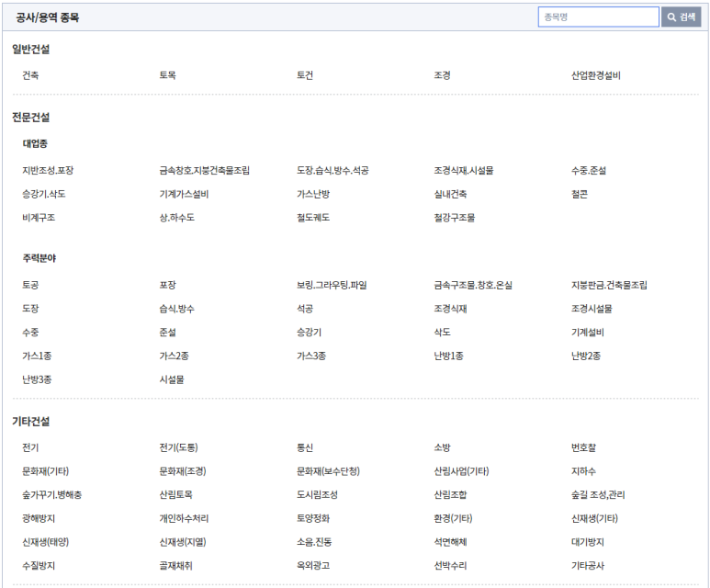Viewport: 710px width, 588px height.
Task: Select 번호찰
Action: (583, 448)
